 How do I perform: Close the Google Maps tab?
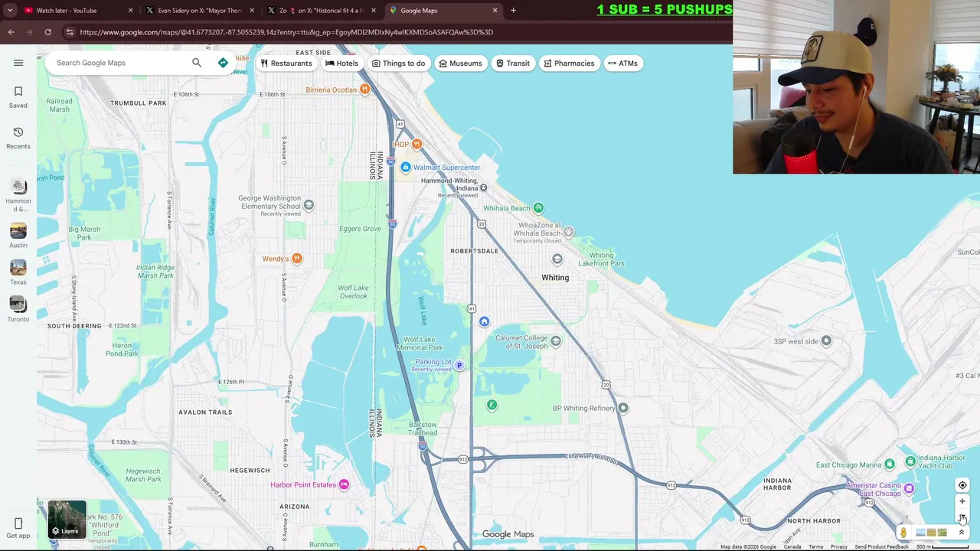[x=495, y=11]
